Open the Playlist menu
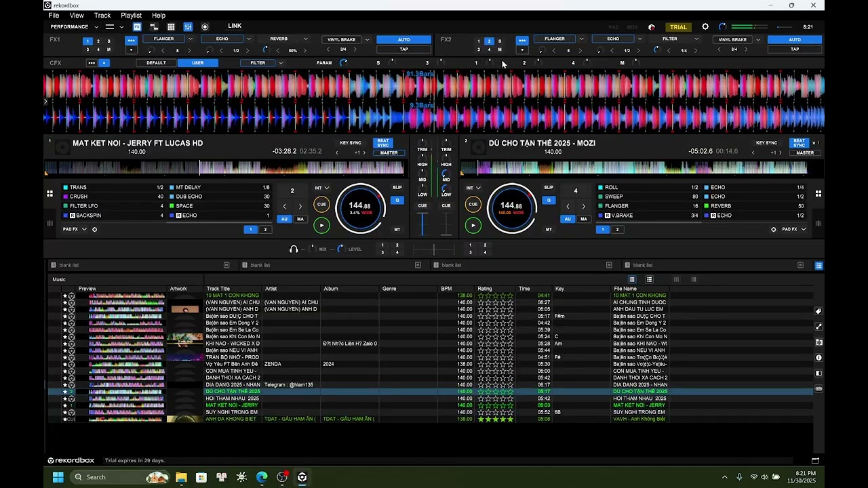The image size is (868, 488). coord(131,16)
